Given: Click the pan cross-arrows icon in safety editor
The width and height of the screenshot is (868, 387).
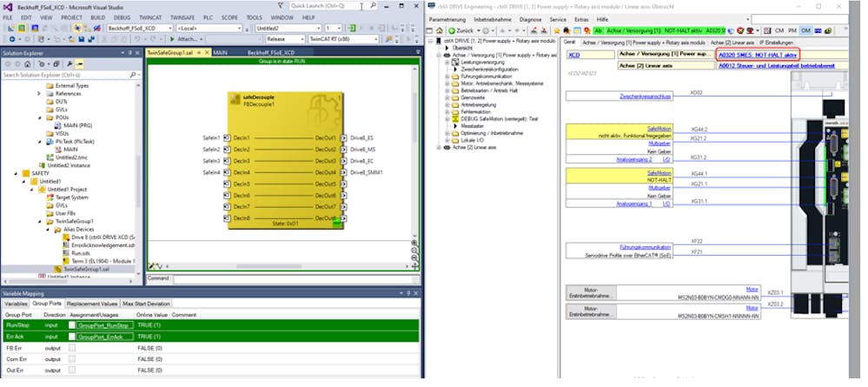Looking at the screenshot, I should [415, 267].
